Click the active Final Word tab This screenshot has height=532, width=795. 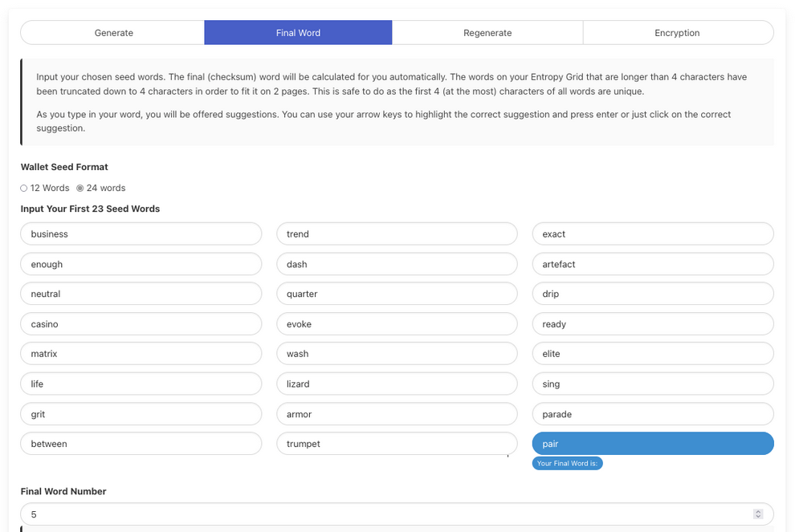298,32
